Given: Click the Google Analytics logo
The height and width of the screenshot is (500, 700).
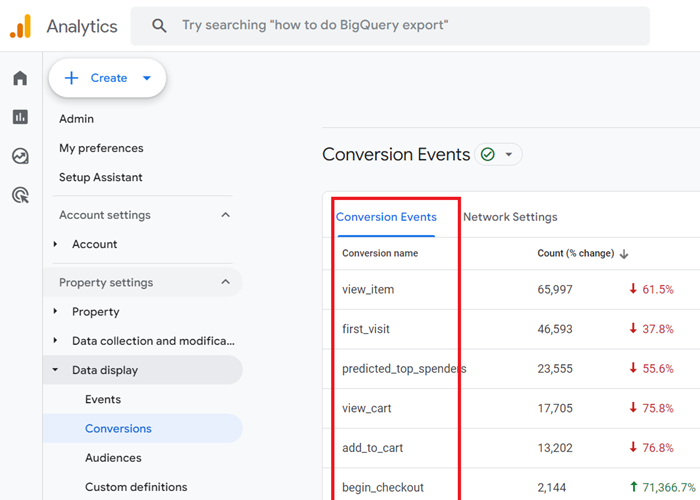Looking at the screenshot, I should [x=21, y=26].
